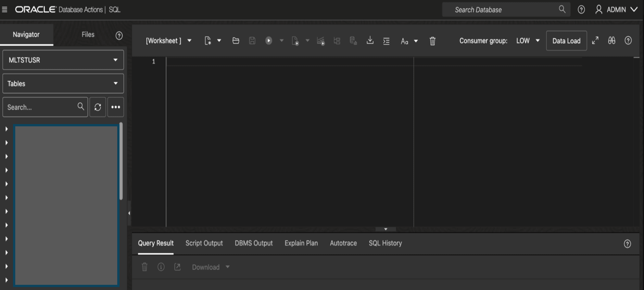Image resolution: width=644 pixels, height=290 pixels.
Task: Select the Explain Plan tab
Action: (301, 243)
